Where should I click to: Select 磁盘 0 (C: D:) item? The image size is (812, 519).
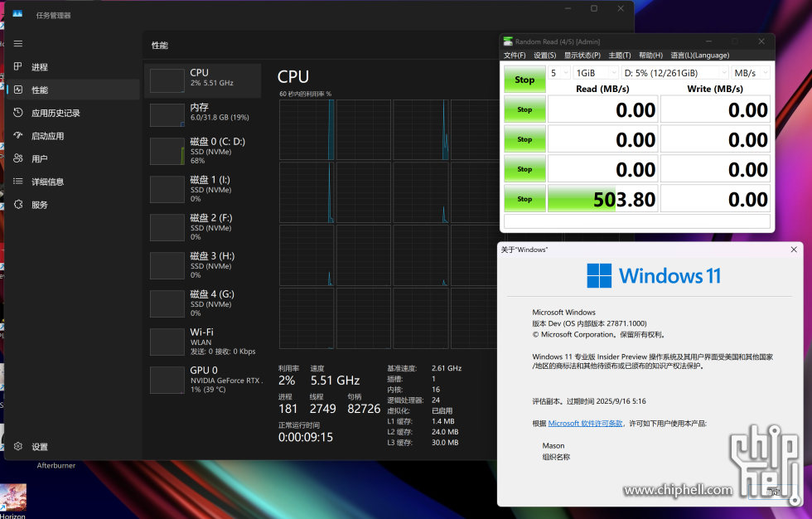click(203, 151)
